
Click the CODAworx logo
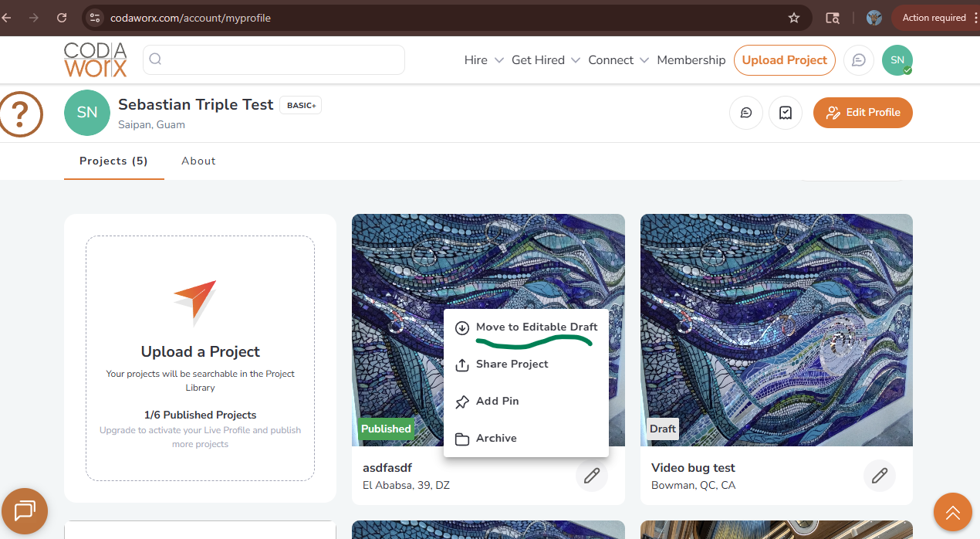point(96,60)
